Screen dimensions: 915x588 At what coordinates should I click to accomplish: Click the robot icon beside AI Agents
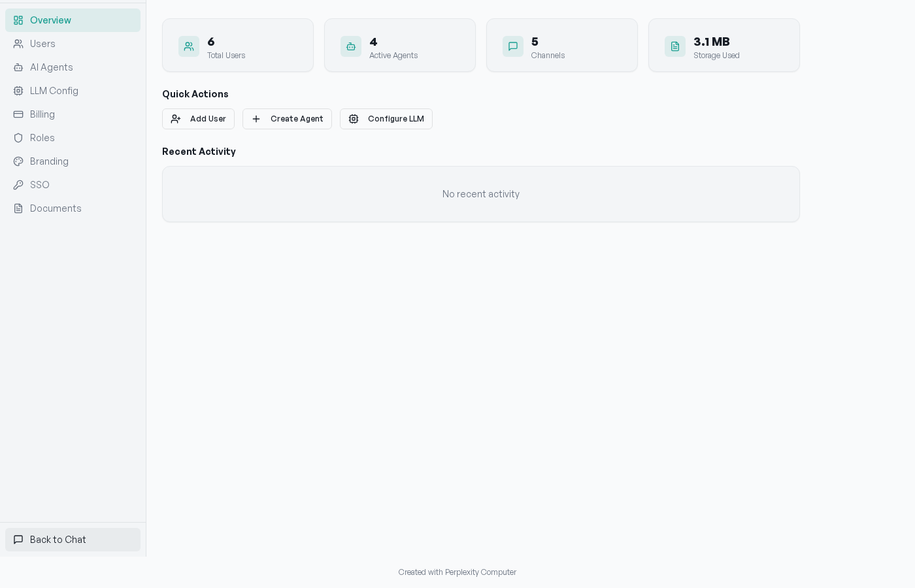click(19, 67)
